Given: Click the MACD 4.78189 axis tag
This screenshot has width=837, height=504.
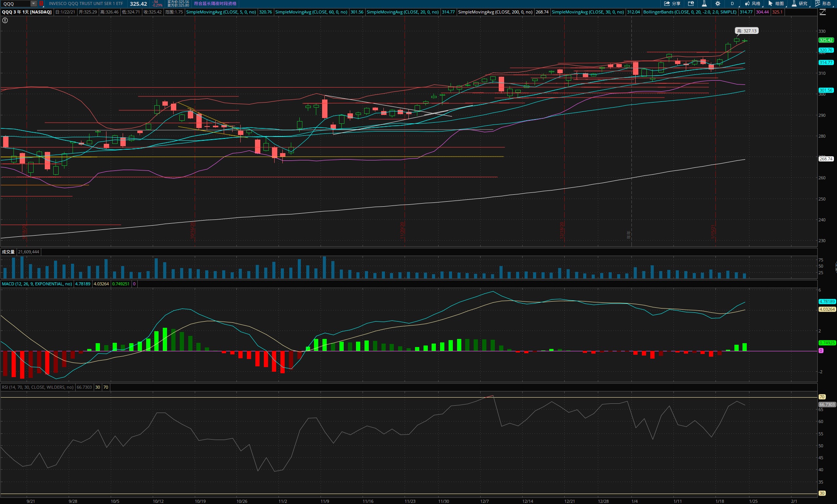Looking at the screenshot, I should pyautogui.click(x=827, y=302).
